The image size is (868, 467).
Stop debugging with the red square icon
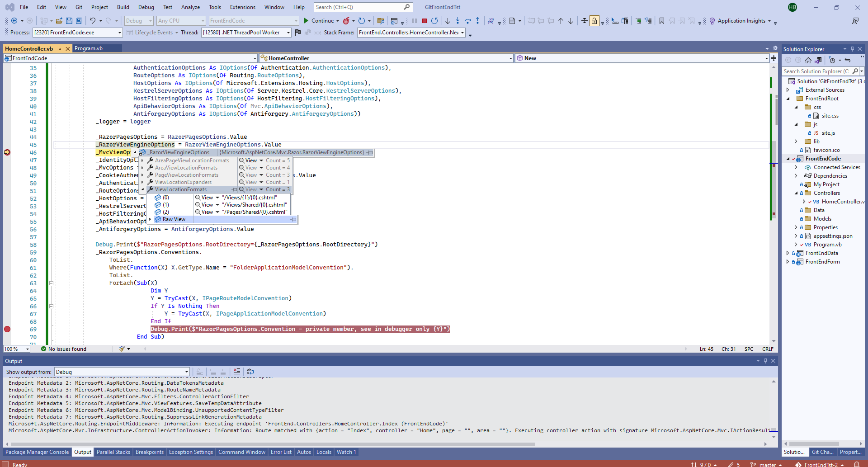point(425,21)
